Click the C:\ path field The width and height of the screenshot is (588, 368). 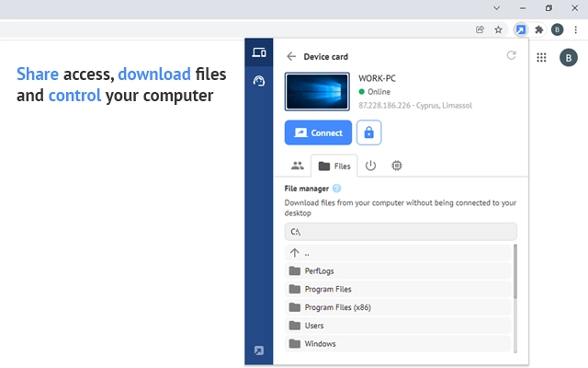point(401,232)
